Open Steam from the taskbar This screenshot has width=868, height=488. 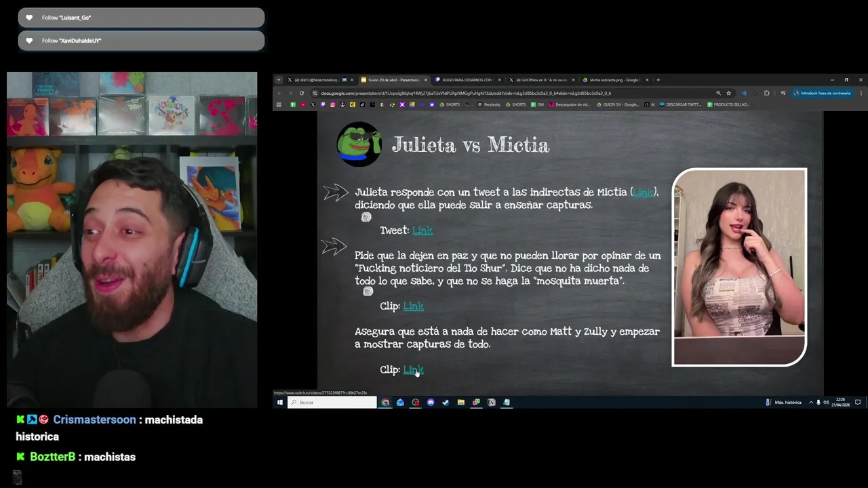pyautogui.click(x=446, y=403)
